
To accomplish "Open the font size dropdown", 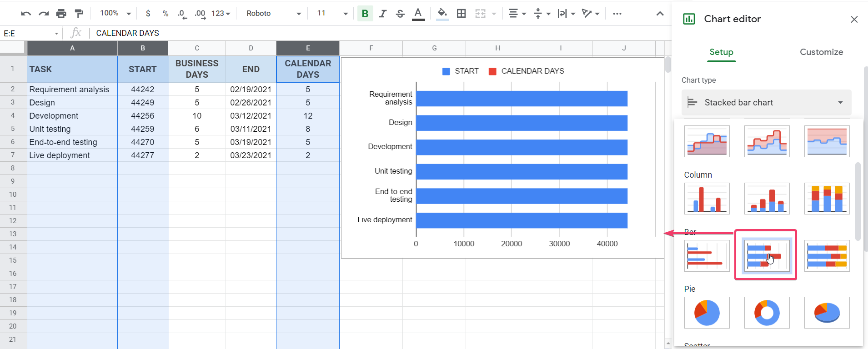I will (x=332, y=14).
